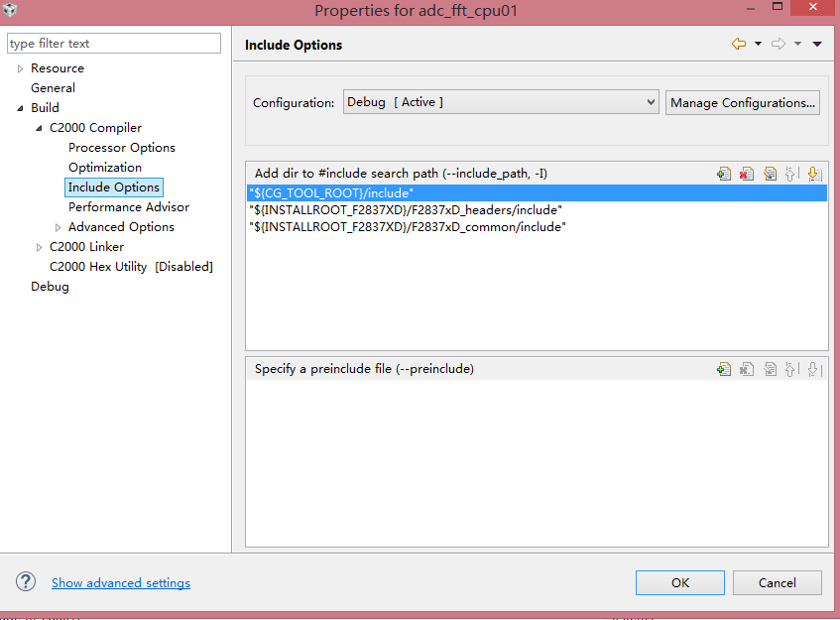
Task: Expand the Advanced Options node
Action: 58,227
